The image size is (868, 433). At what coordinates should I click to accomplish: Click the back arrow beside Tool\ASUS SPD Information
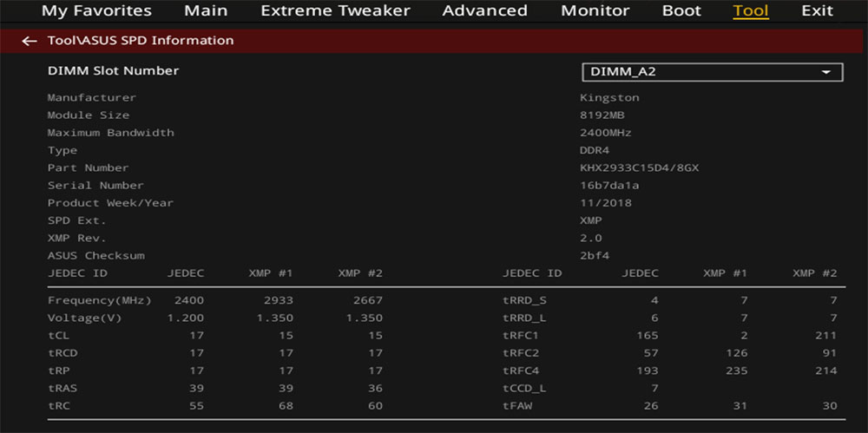(x=30, y=41)
